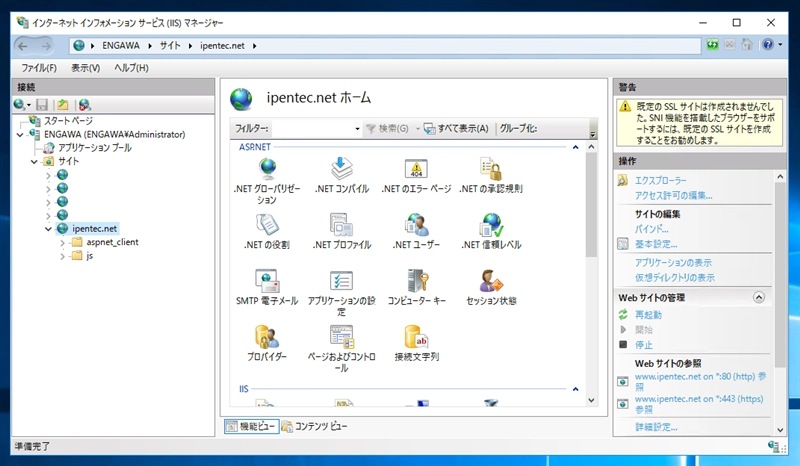Collapse the ENGAWA server node

coord(20,135)
